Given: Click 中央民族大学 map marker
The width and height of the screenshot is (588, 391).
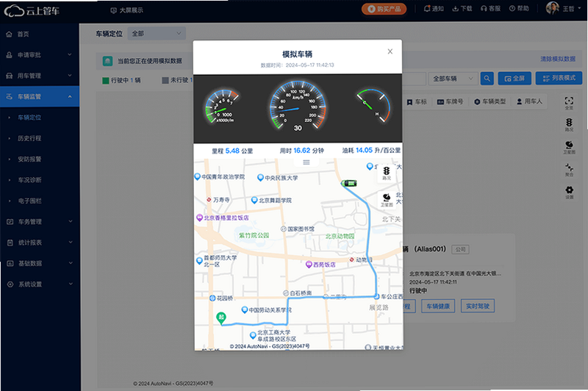Looking at the screenshot, I should click(x=278, y=178).
